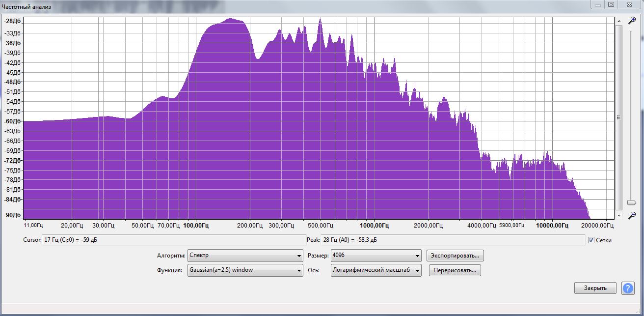Minimize the Частотный анализ window
Image resolution: width=644 pixels, height=316 pixels.
coord(597,4)
